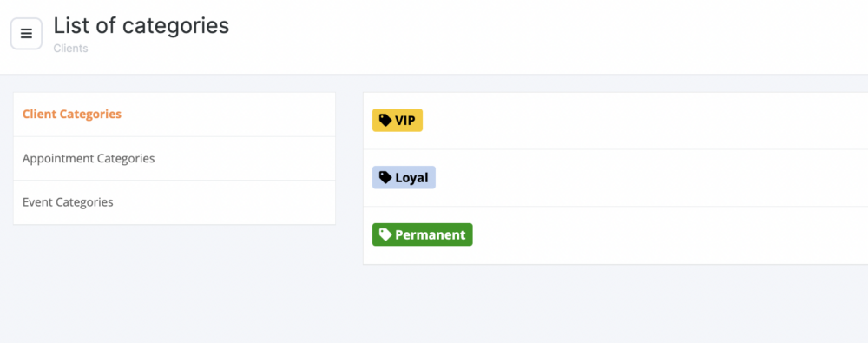Open the hamburger menu button

pyautogui.click(x=26, y=34)
